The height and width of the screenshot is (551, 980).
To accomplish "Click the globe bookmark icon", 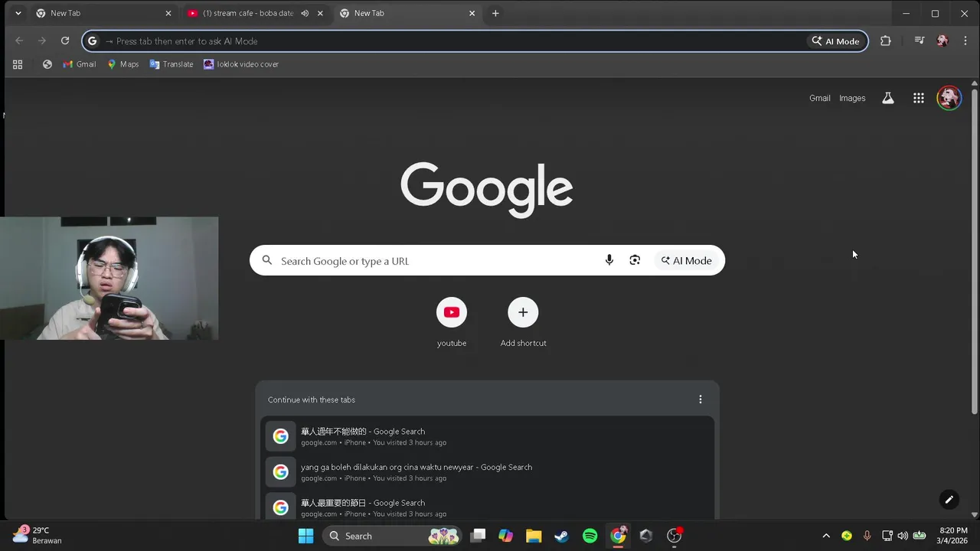I will tap(47, 64).
